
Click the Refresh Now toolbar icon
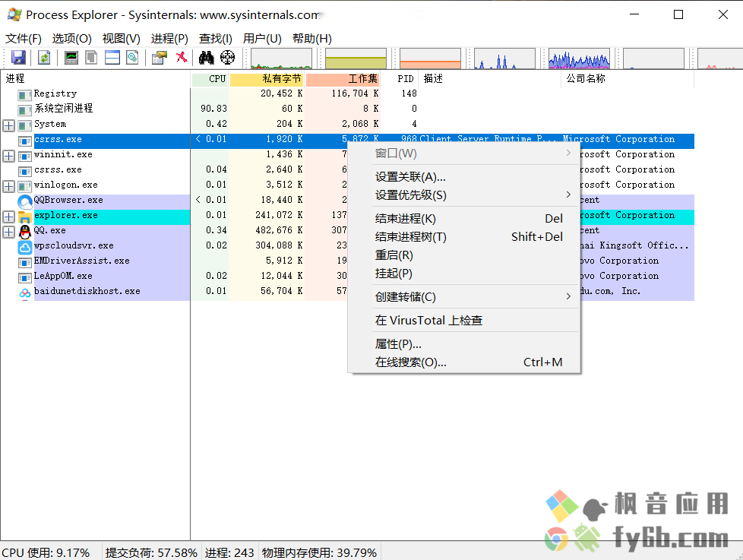pyautogui.click(x=44, y=58)
